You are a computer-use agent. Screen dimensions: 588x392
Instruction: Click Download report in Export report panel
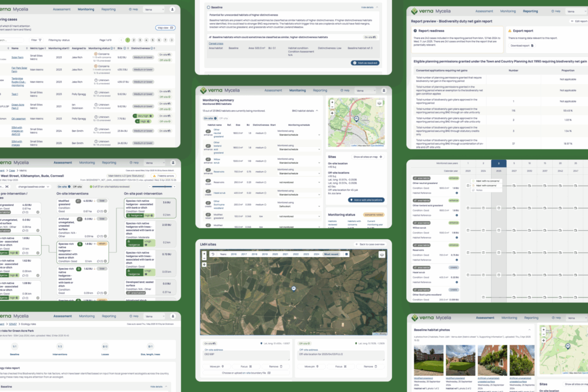pyautogui.click(x=522, y=46)
